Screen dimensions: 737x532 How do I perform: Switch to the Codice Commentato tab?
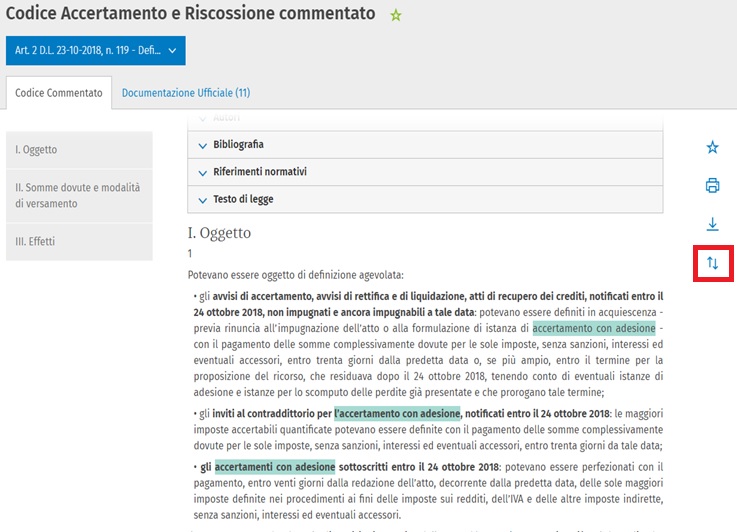point(58,93)
